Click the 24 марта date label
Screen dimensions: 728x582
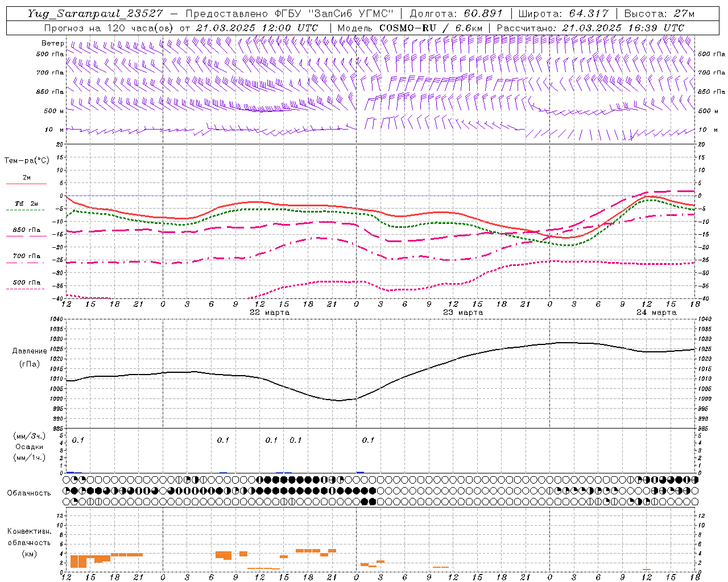point(656,313)
